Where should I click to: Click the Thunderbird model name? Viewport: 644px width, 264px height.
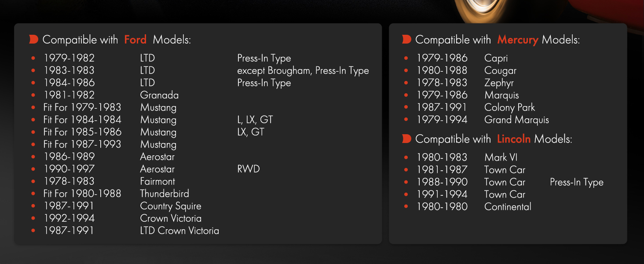[165, 194]
